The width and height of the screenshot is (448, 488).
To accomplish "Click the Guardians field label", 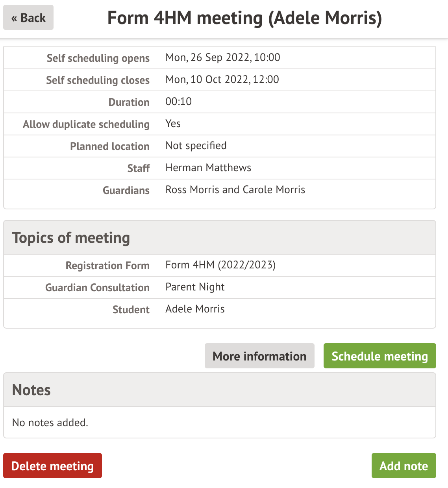I will [x=126, y=190].
